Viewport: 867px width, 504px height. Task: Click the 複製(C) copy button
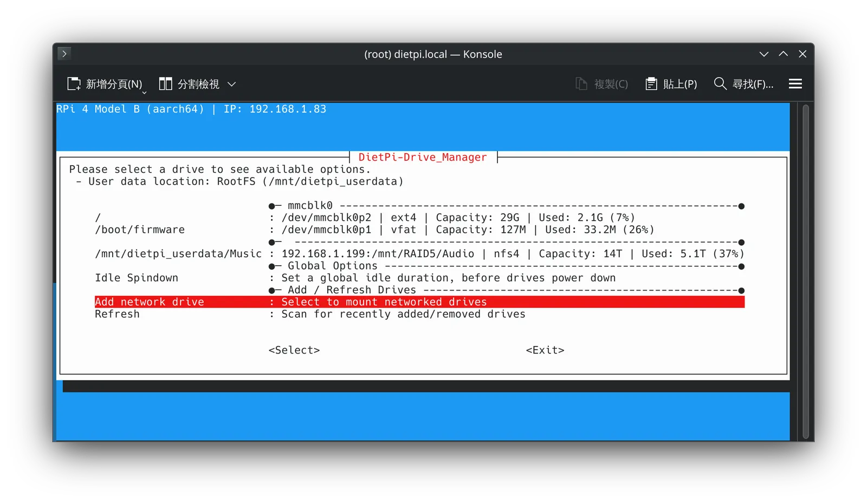[x=601, y=84]
